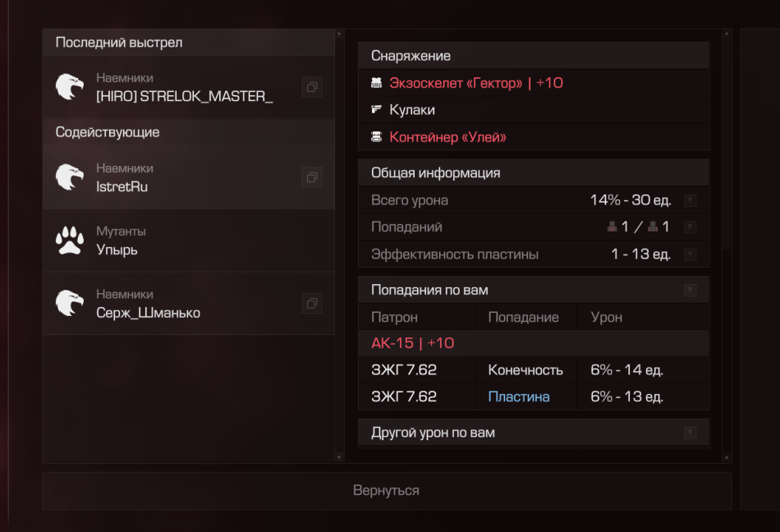Click copy icon next to STRELOK_MASTER_
Image resolution: width=780 pixels, height=532 pixels.
(312, 87)
